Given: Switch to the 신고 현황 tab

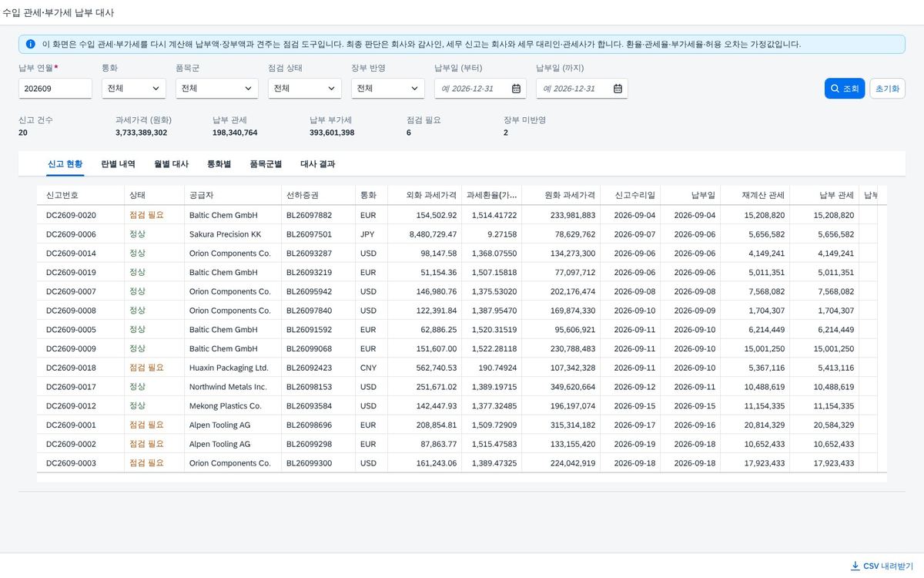Looking at the screenshot, I should (x=65, y=164).
